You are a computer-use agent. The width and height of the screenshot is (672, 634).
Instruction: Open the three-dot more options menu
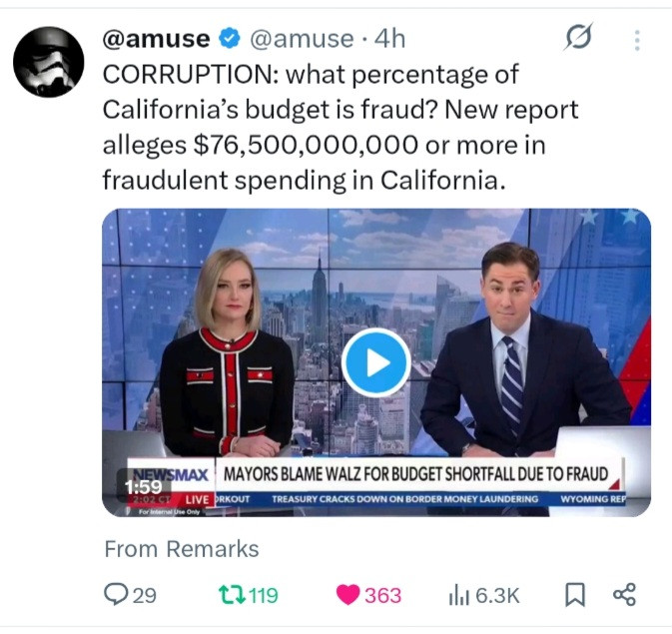click(x=637, y=40)
